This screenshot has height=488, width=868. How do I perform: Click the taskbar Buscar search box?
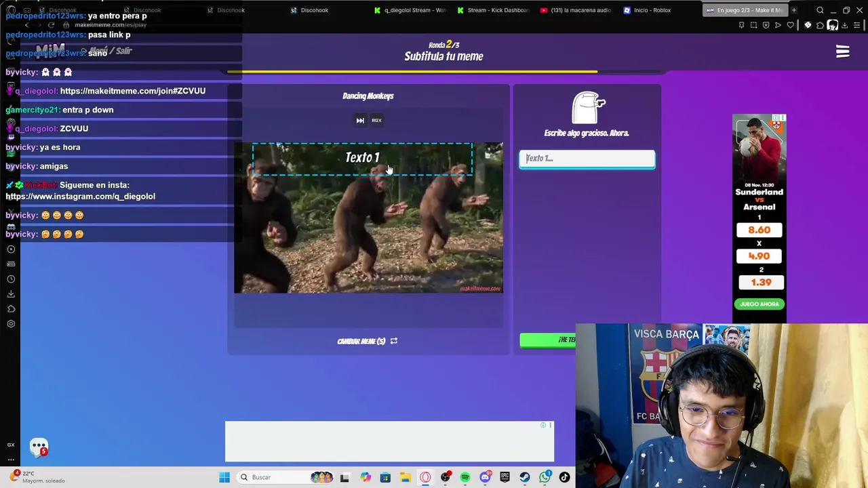[285, 477]
